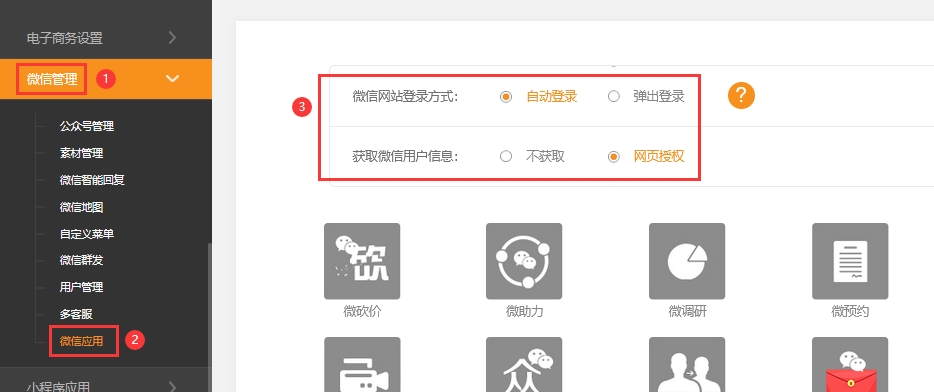Click the 微砍价 label text
The height and width of the screenshot is (392, 934).
coord(362,311)
